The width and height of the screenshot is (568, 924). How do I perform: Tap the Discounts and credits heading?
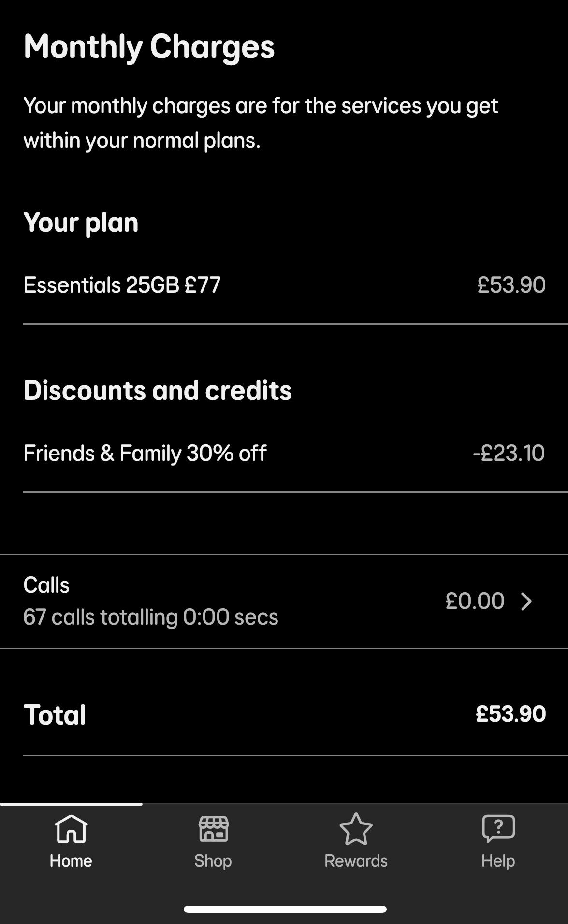click(158, 390)
